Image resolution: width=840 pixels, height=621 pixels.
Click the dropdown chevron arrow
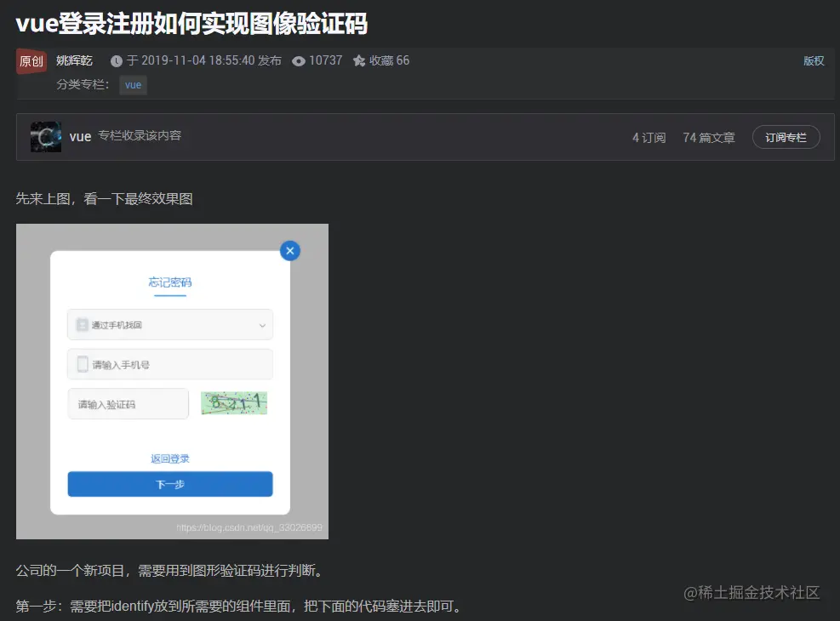pos(262,325)
